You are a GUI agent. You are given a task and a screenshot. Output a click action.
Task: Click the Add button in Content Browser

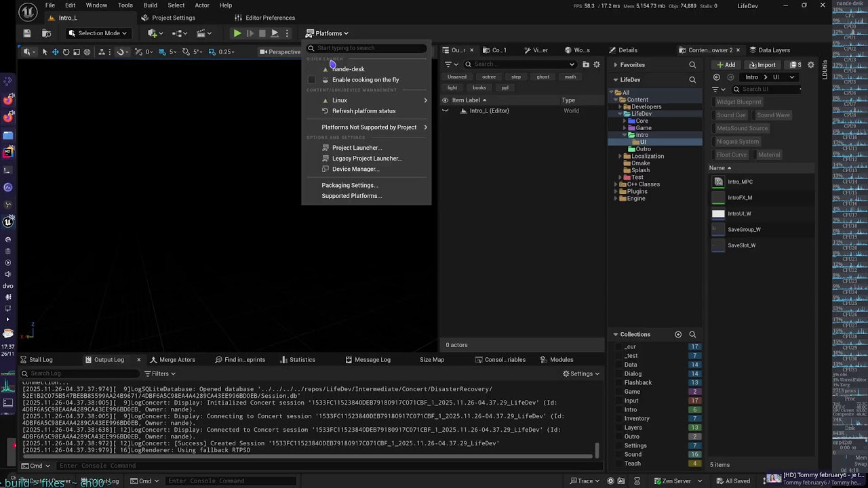(x=726, y=65)
